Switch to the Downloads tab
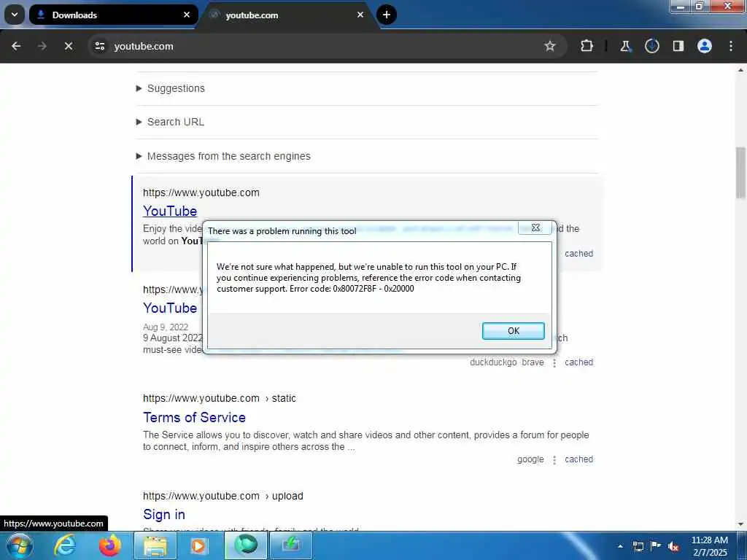This screenshot has width=747, height=560. tap(113, 15)
